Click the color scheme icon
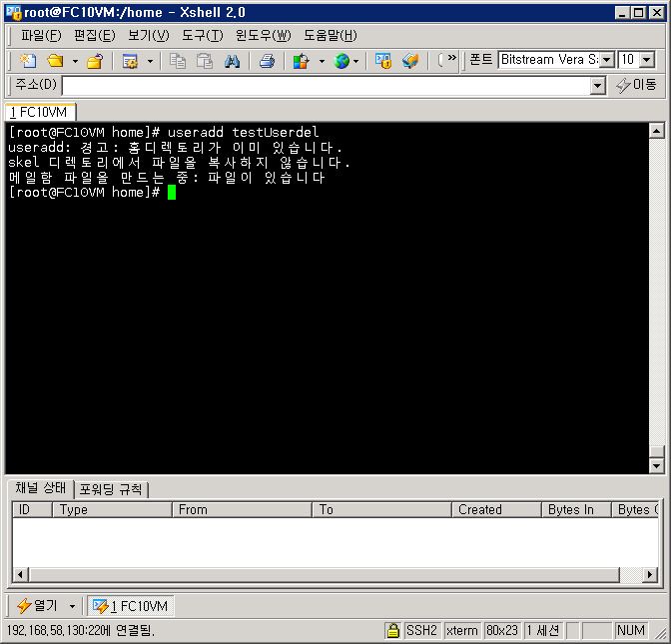Image resolution: width=671 pixels, height=644 pixels. (x=302, y=61)
